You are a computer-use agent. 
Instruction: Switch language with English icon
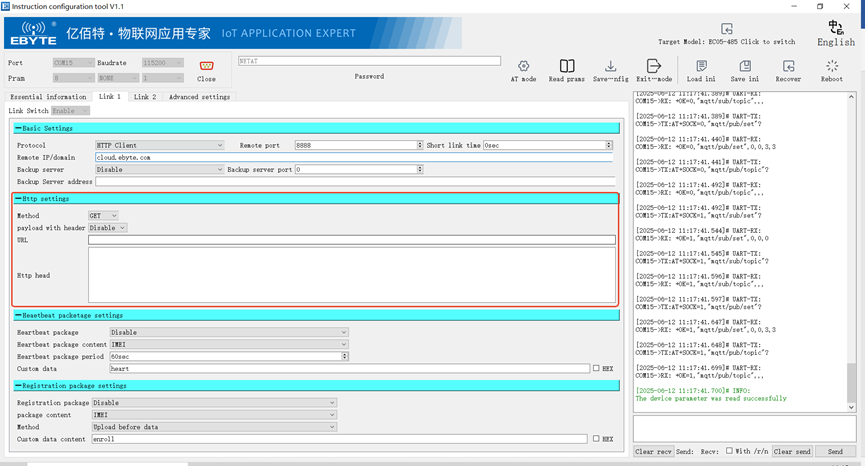click(836, 27)
